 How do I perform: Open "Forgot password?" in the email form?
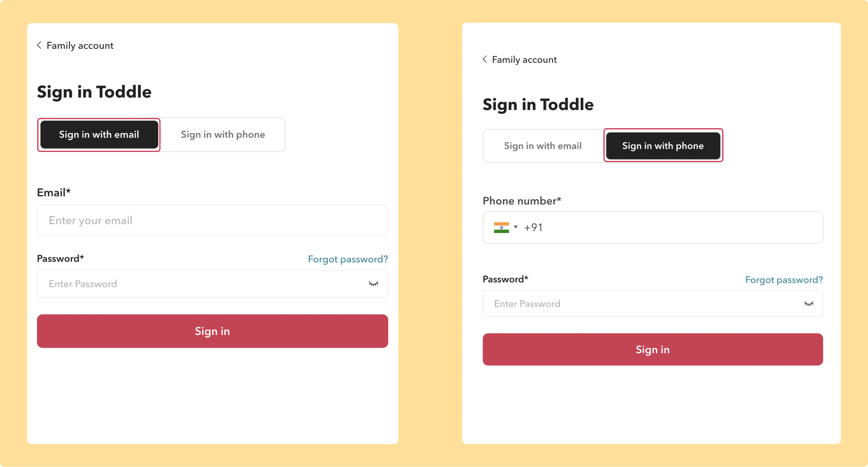[348, 259]
